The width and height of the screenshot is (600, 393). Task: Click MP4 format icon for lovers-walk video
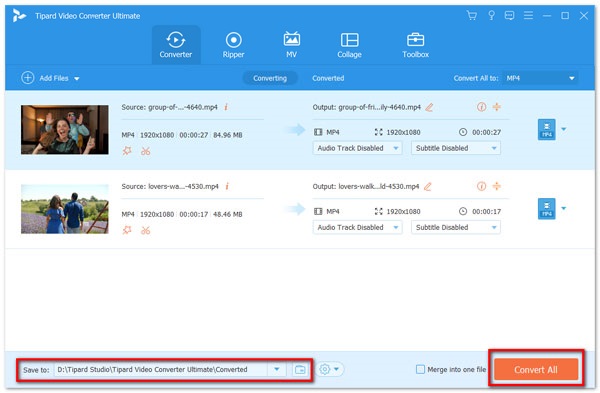click(x=547, y=209)
